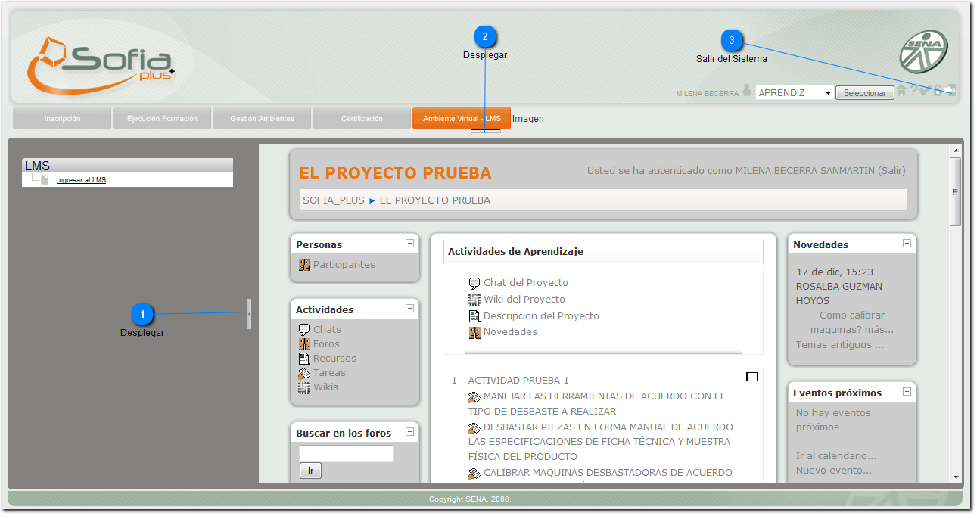980x519 pixels.
Task: Click the Imagen link
Action: pyautogui.click(x=528, y=119)
